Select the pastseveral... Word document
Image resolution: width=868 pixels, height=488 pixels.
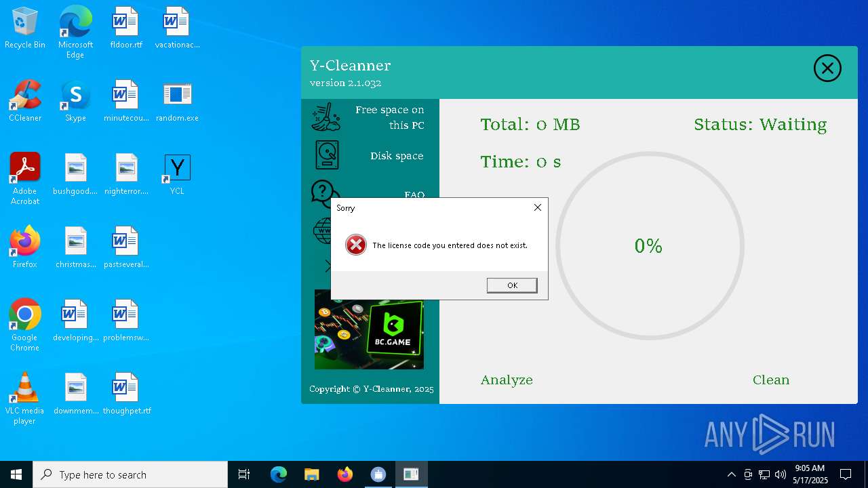tap(126, 247)
